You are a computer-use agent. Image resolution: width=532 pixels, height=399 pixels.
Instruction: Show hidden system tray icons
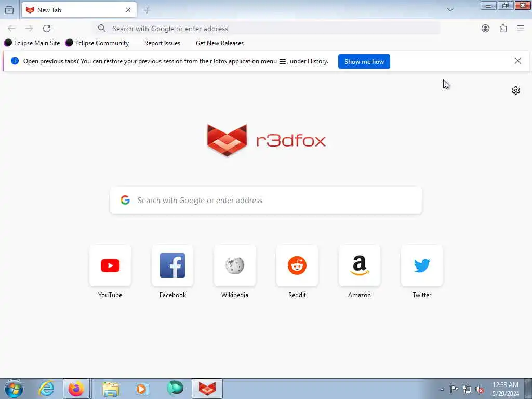pos(442,389)
